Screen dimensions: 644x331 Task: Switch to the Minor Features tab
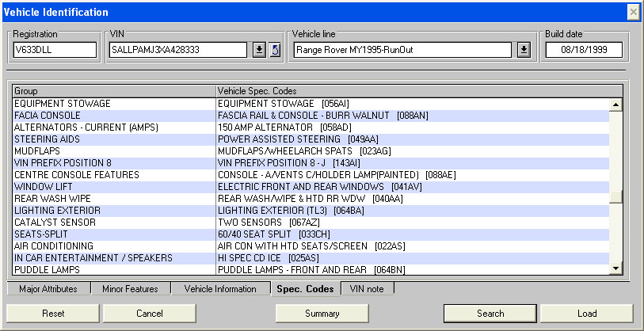point(130,289)
